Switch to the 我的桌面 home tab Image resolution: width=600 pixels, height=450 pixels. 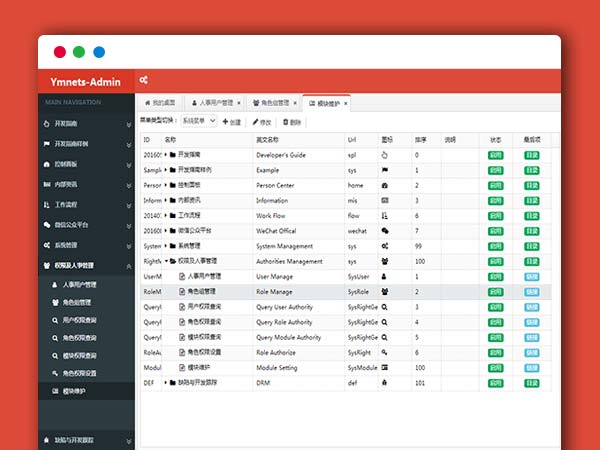pos(160,103)
